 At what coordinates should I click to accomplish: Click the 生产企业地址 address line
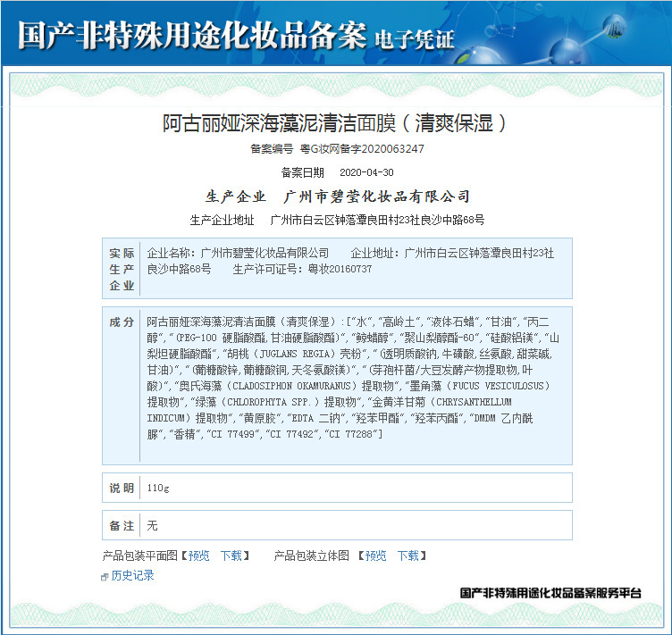pyautogui.click(x=337, y=220)
